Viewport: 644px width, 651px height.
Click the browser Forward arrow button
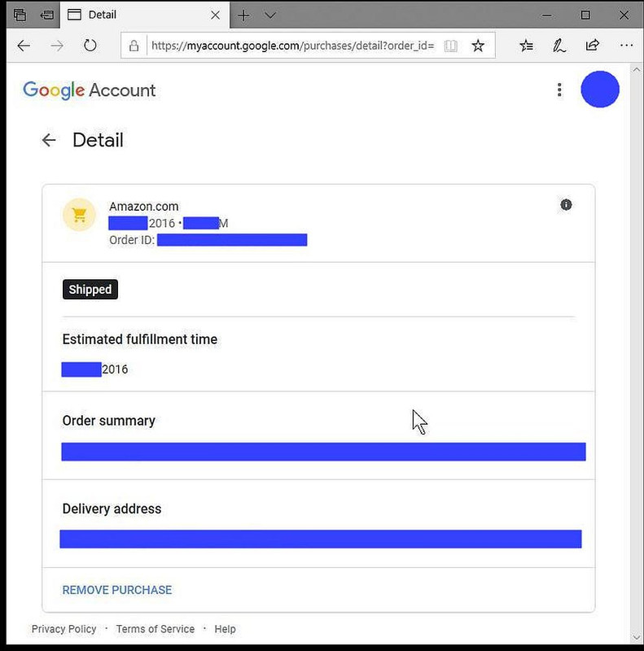[x=57, y=46]
